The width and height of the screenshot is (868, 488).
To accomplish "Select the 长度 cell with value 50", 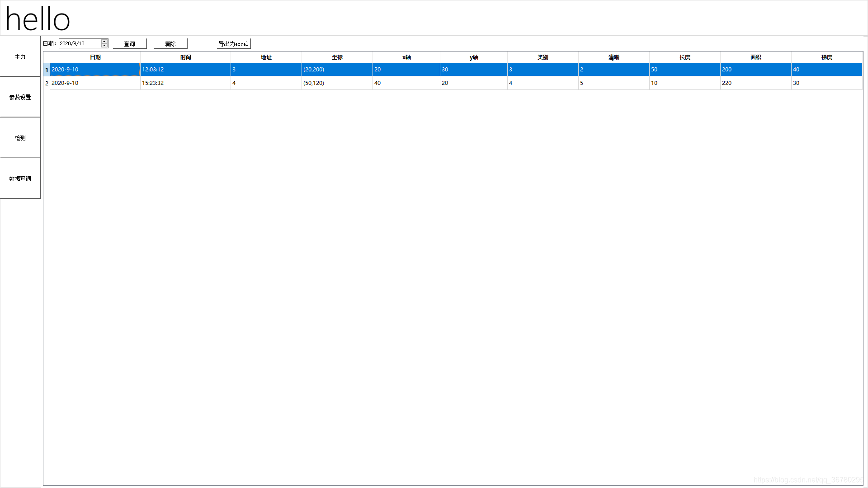I will coord(685,70).
